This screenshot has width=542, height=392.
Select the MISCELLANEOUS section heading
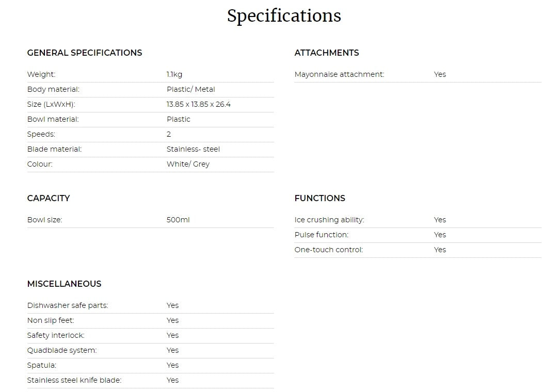click(65, 284)
